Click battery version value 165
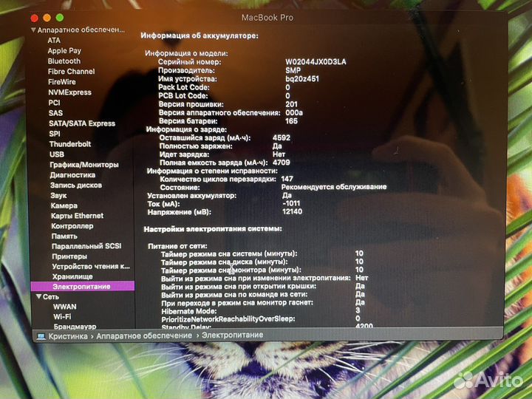The height and width of the screenshot is (399, 532). (291, 120)
